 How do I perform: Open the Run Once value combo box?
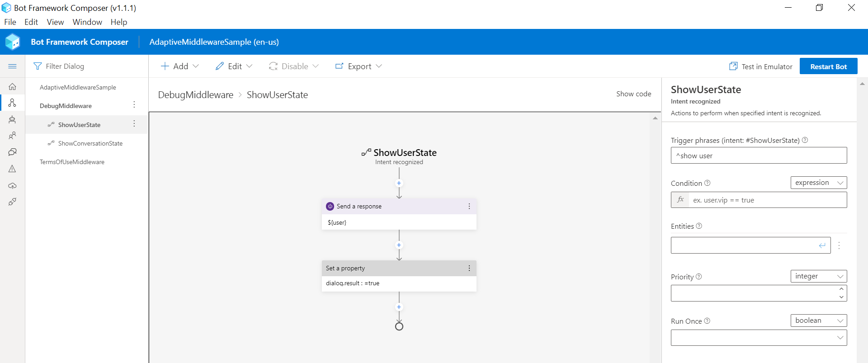coord(759,338)
